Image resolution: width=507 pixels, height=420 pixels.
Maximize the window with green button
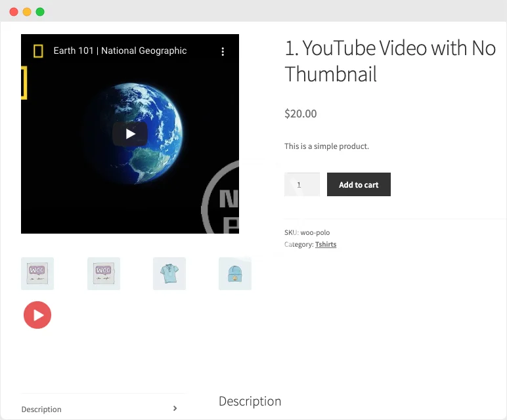point(40,12)
